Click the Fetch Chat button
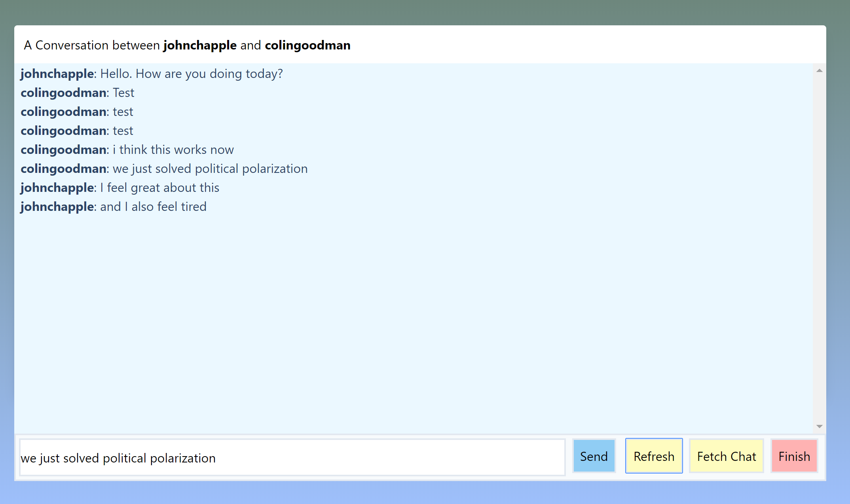 click(x=726, y=456)
